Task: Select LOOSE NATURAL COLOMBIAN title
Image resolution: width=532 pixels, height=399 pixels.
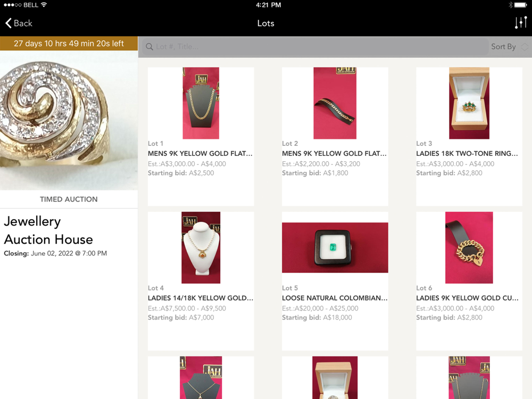Action: coord(335,298)
